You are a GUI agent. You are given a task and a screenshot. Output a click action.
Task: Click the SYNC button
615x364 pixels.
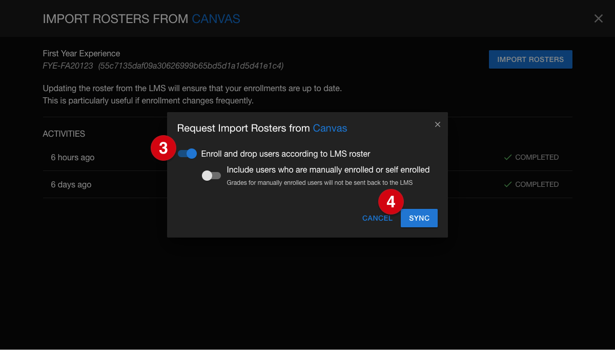[x=419, y=218]
